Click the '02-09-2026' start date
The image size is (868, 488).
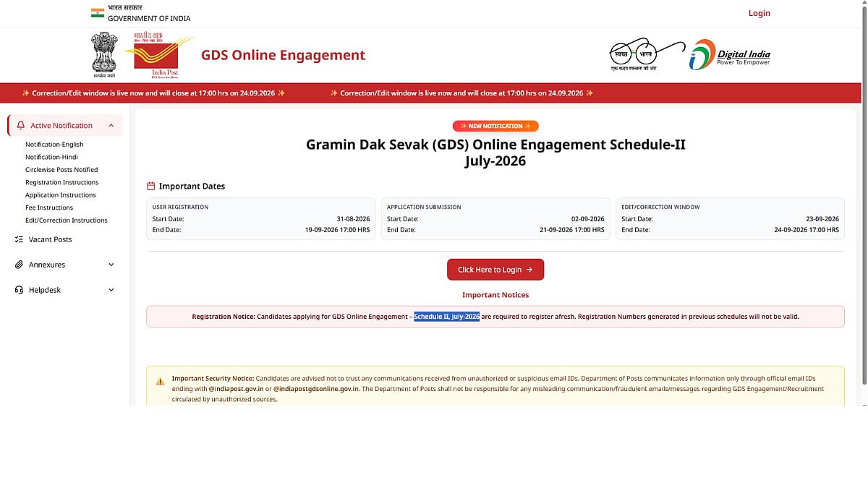587,219
